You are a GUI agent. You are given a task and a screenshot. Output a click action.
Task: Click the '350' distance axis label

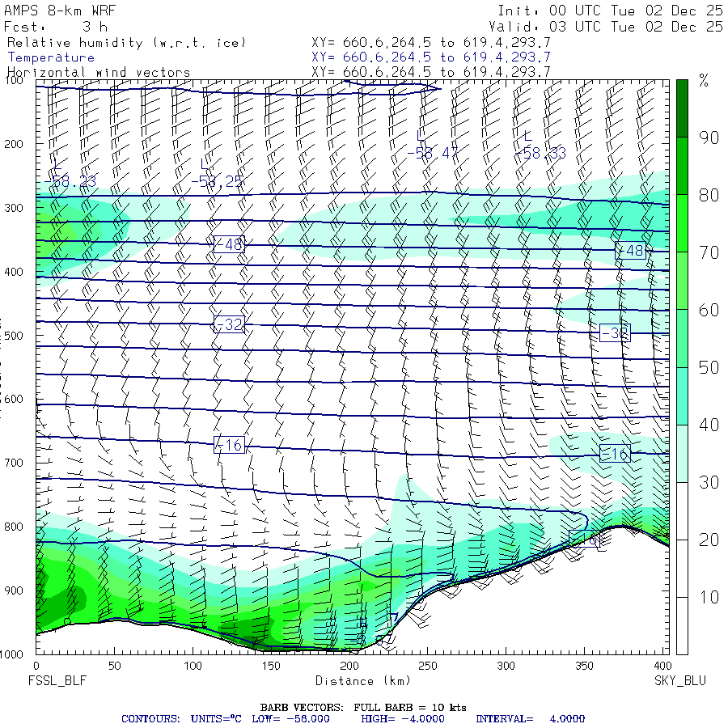584,667
